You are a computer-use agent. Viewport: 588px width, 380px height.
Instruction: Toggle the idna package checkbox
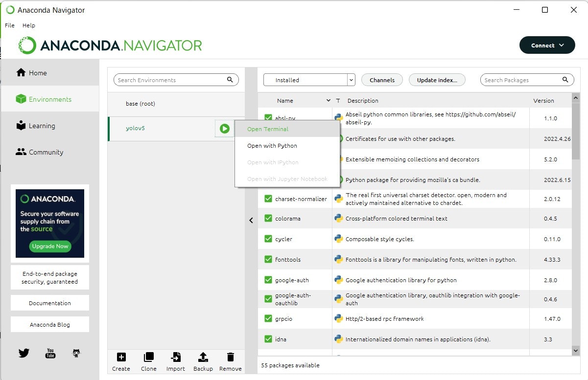point(268,339)
